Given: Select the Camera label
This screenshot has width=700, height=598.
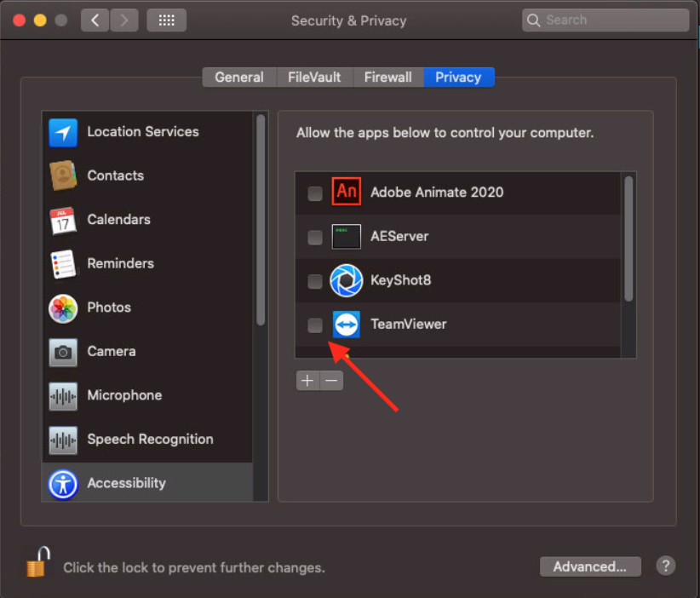Looking at the screenshot, I should [x=112, y=351].
